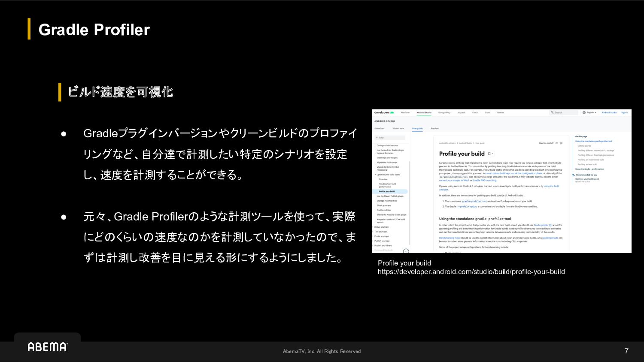Collapse the Optimize your build speed section

(x=375, y=175)
